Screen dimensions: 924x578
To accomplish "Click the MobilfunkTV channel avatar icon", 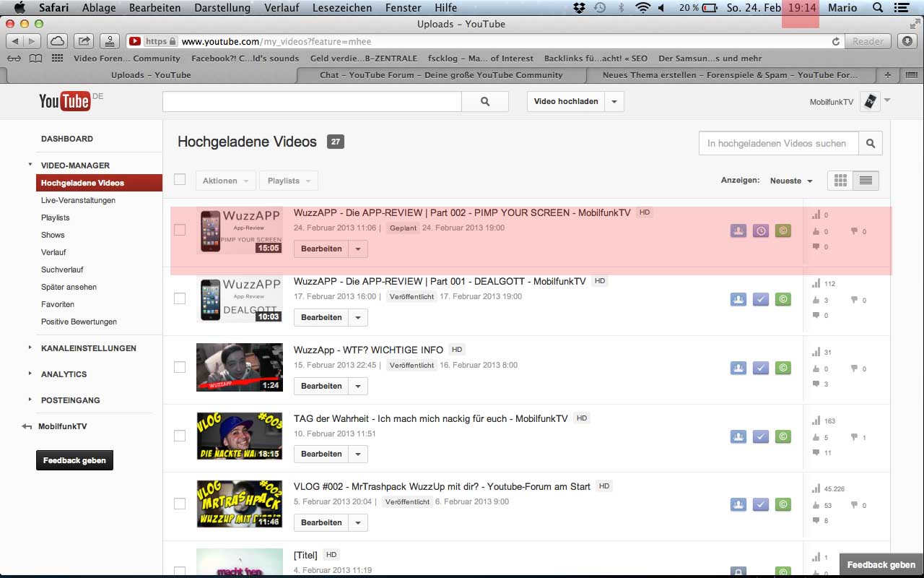I will (x=870, y=102).
